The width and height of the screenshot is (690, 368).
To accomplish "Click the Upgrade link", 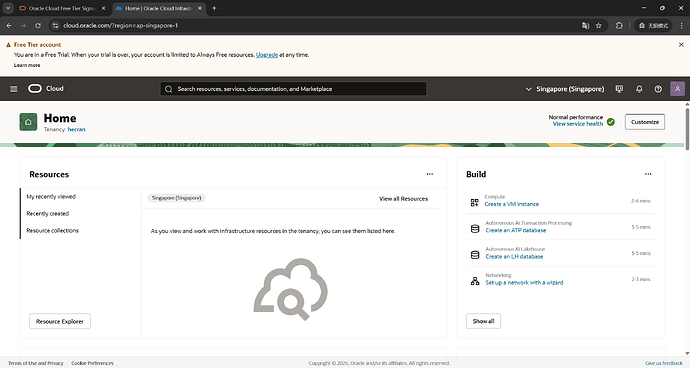I will [x=267, y=55].
